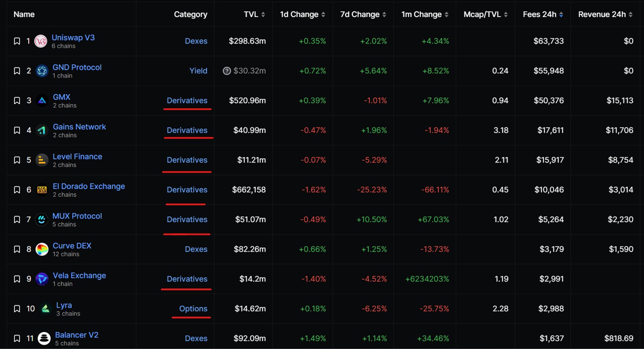Screen dimensions: 644x349
Task: Select the $818.69 revenue value
Action: (619, 338)
